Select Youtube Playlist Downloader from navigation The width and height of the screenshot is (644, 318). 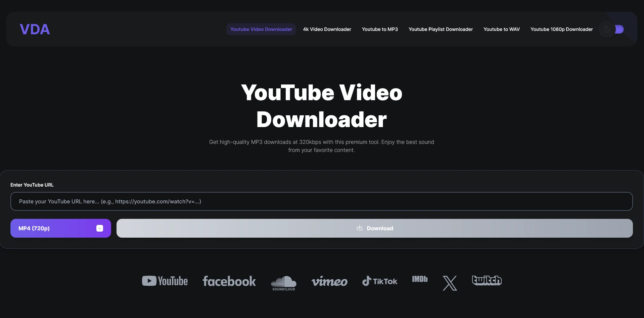click(440, 29)
